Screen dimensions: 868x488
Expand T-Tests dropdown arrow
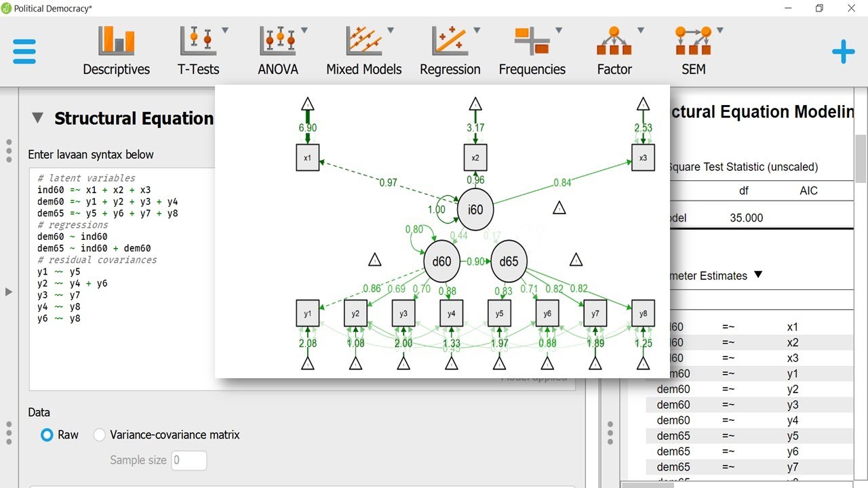[225, 30]
